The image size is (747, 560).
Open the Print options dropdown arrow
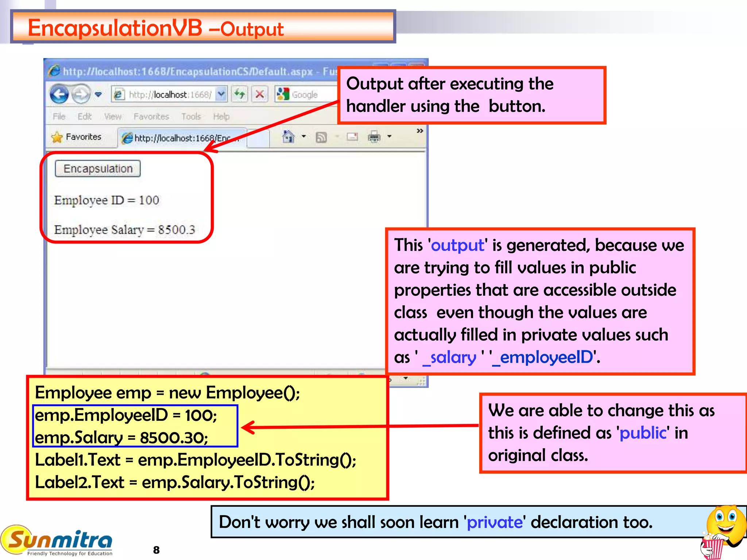point(389,137)
